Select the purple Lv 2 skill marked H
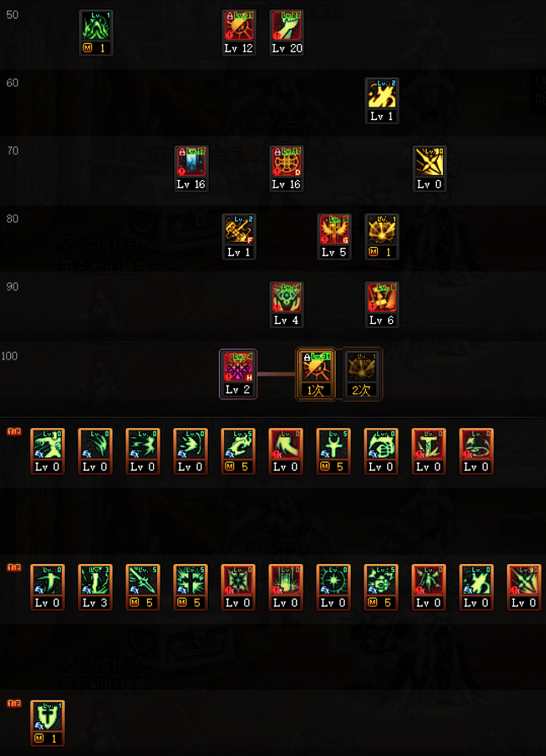546x756 pixels. pos(238,374)
